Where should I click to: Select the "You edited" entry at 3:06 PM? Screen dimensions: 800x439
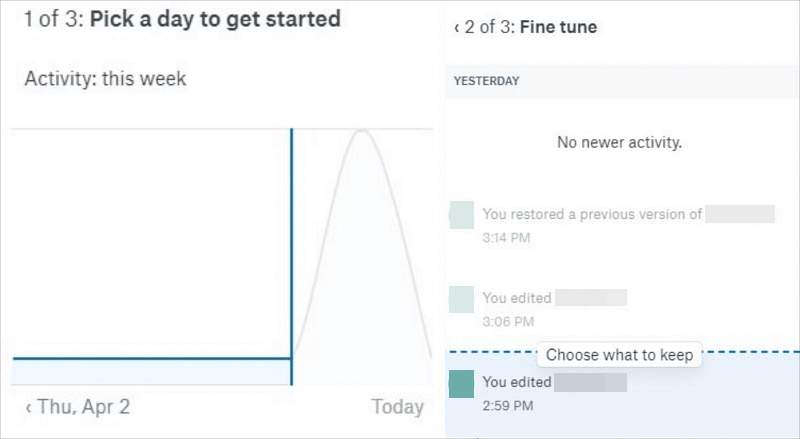[x=516, y=298]
